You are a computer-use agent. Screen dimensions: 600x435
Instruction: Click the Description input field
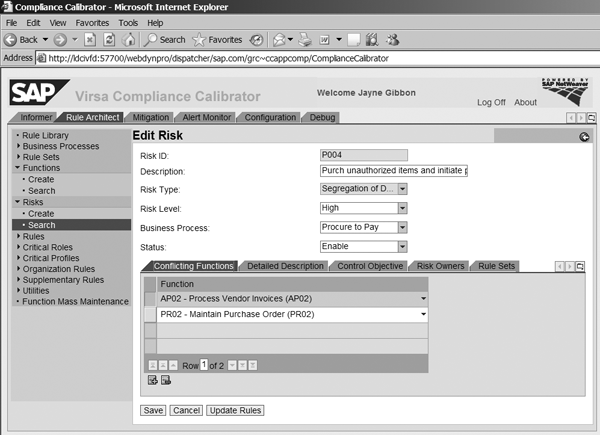pos(394,171)
